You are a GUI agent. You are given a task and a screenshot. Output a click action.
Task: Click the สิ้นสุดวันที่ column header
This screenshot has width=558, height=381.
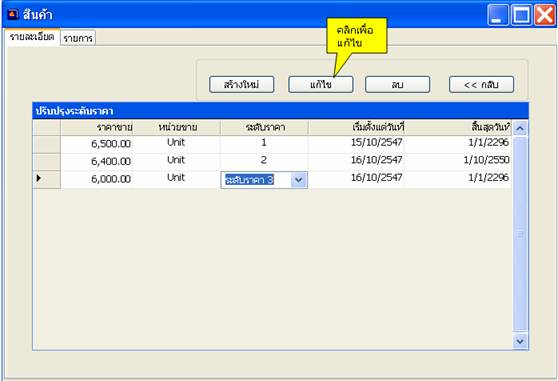[x=458, y=127]
